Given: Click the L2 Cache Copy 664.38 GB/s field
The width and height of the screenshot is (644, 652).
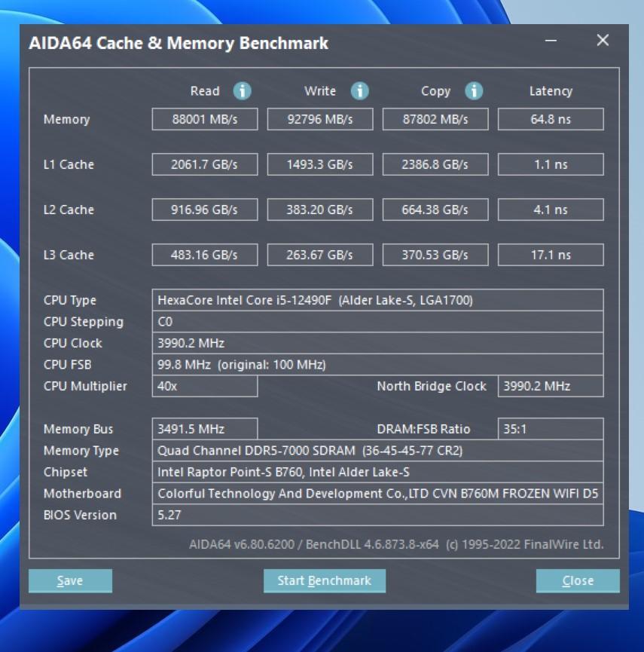Looking at the screenshot, I should 435,210.
